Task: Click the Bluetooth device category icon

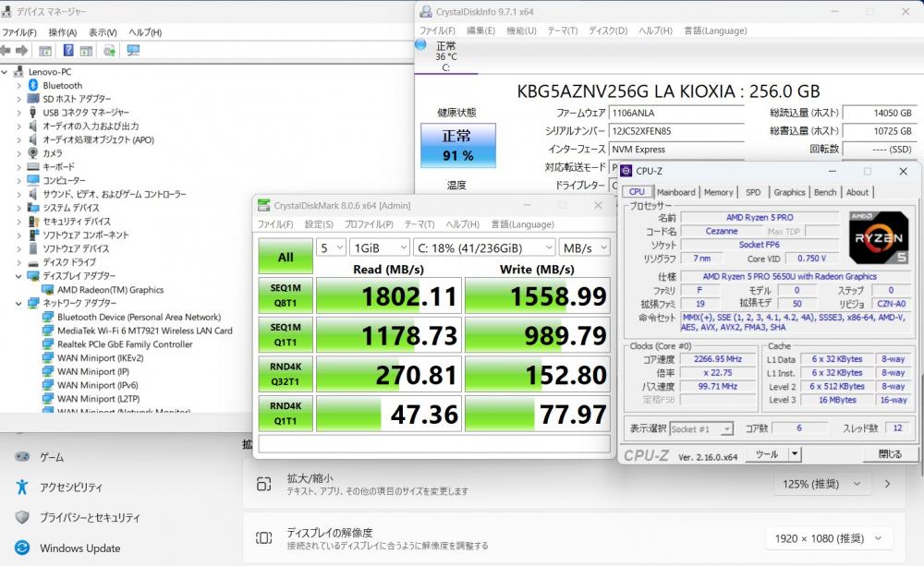Action: pos(33,85)
